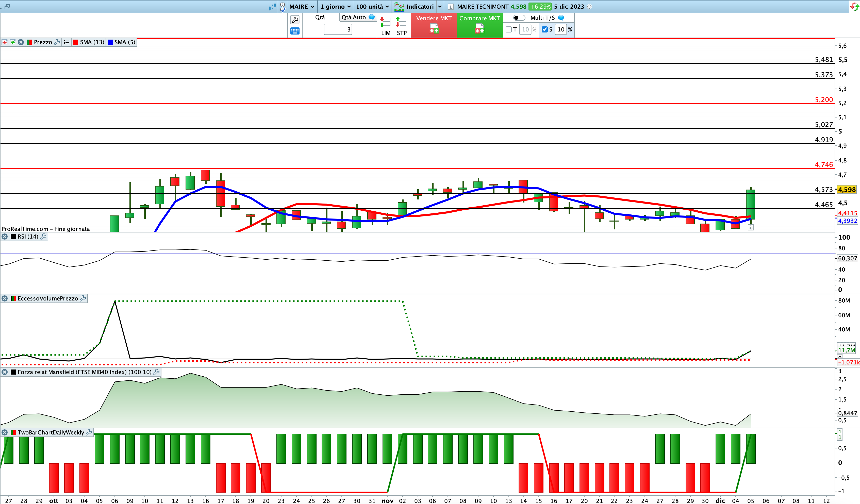Click the Qtà Auto help bubble
The width and height of the screenshot is (860, 504).
pyautogui.click(x=372, y=17)
